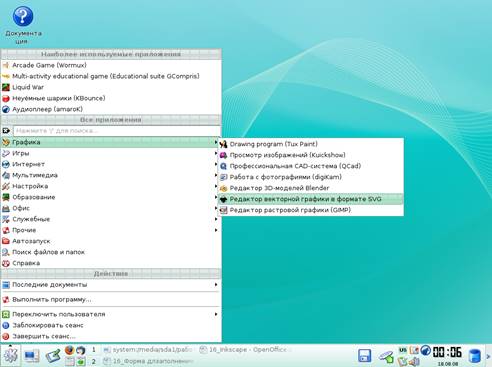Viewport: 492px width, 367px height.
Task: Activate the 16_Inkscape - OpenOffice taskbar entry
Action: pyautogui.click(x=245, y=350)
